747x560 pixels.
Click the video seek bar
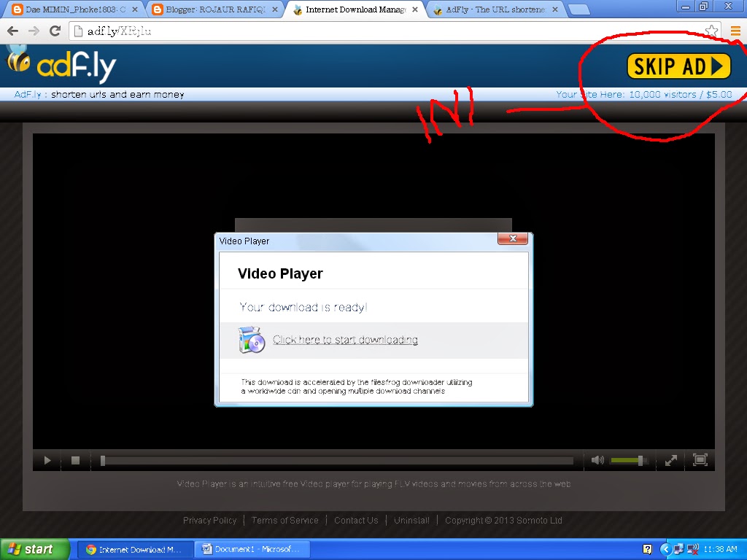[x=337, y=461]
